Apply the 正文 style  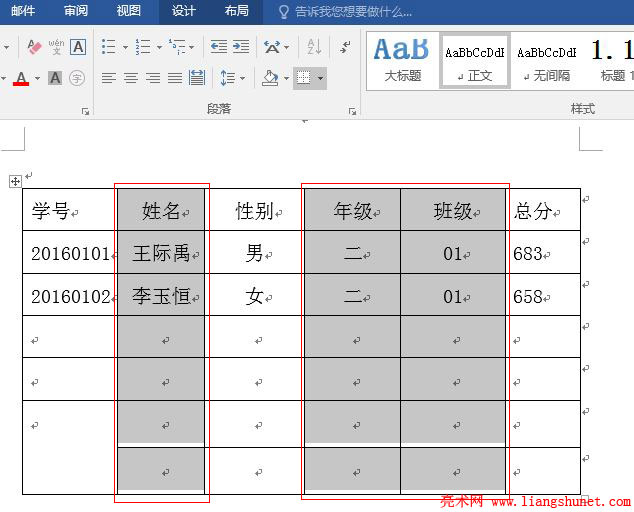click(475, 61)
